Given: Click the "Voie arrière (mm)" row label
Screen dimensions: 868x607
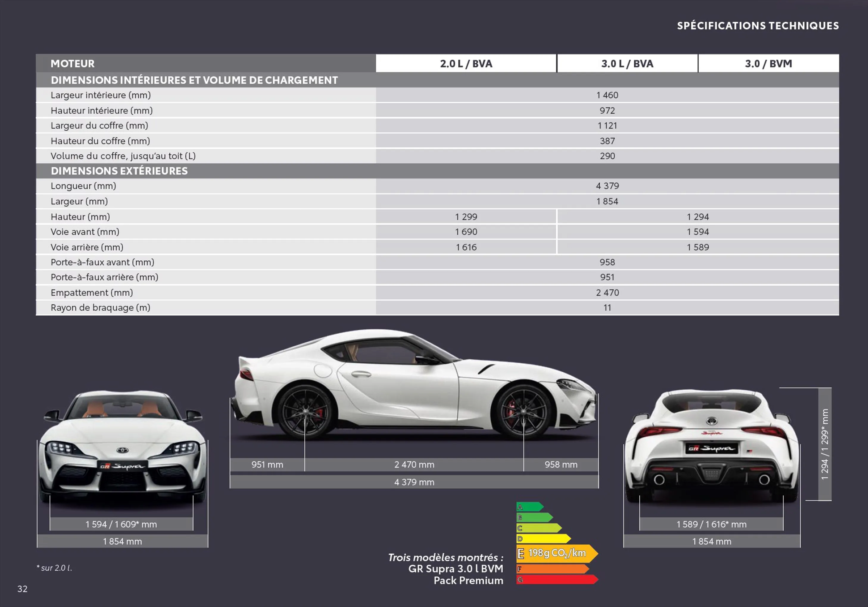Looking at the screenshot, I should click(87, 247).
